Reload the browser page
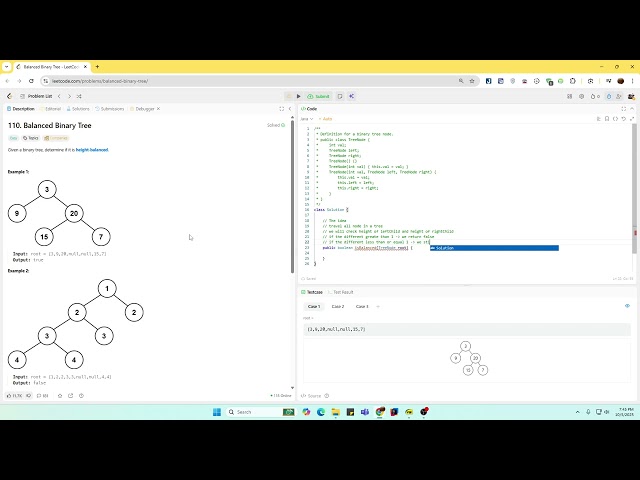Viewport: 640px width, 480px height. click(x=31, y=81)
